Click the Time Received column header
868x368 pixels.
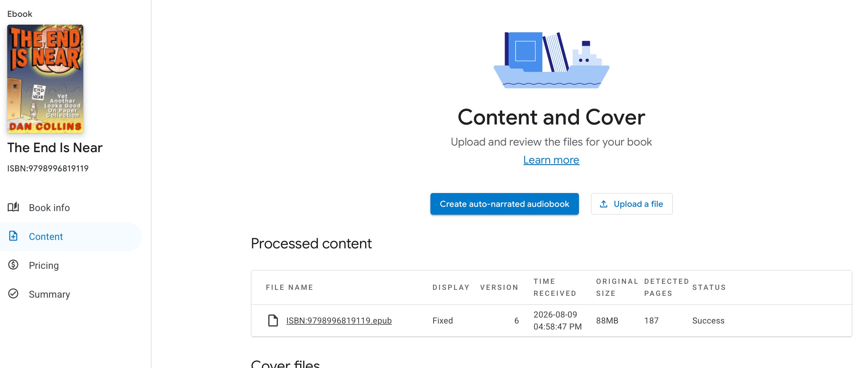coord(555,287)
